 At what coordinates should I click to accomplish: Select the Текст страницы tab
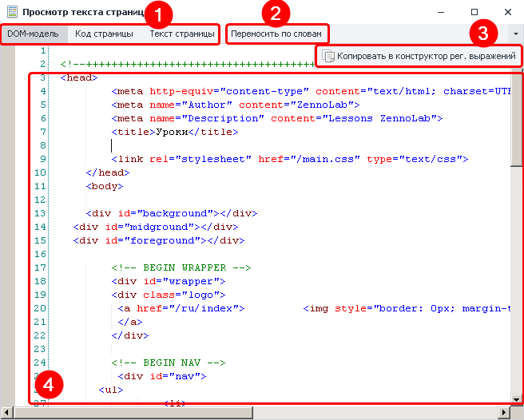[181, 34]
